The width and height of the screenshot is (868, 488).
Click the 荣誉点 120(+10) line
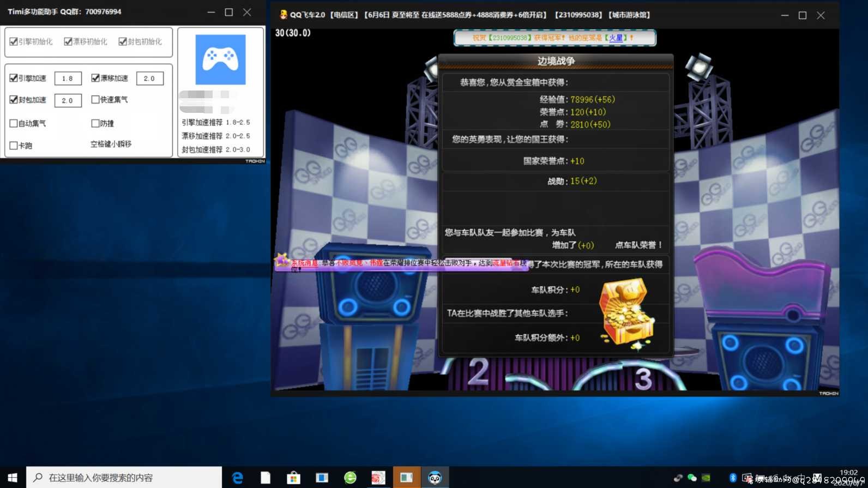[x=572, y=112]
